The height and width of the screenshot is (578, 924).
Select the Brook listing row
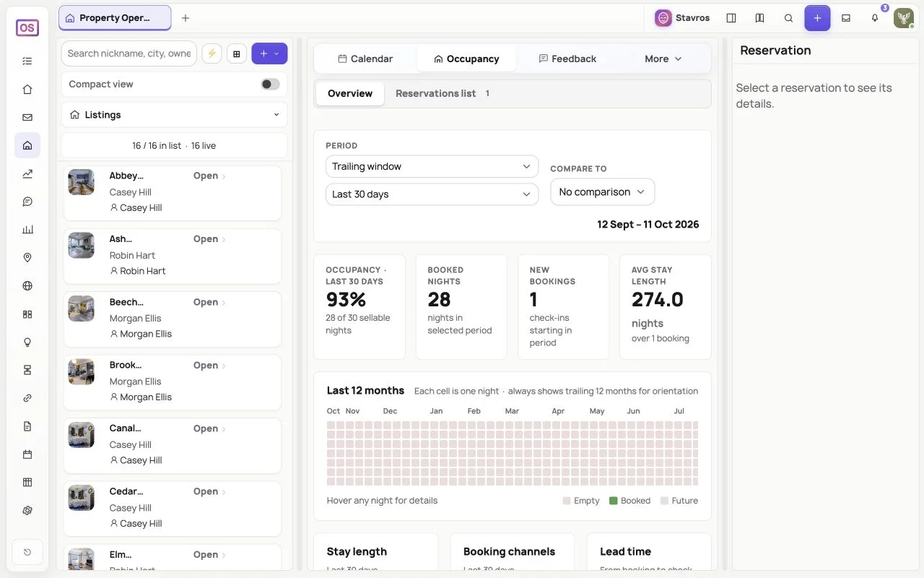tap(173, 382)
